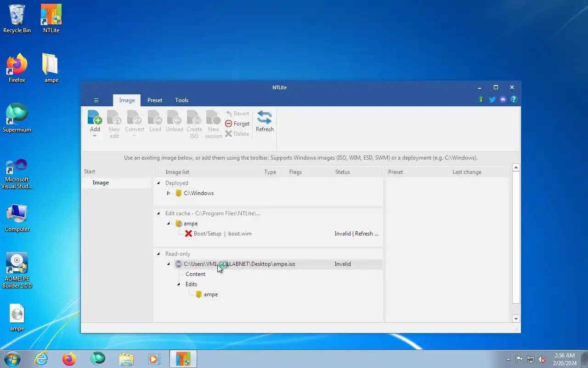The height and width of the screenshot is (368, 588).
Task: Click the taskbar clock
Action: [565, 359]
